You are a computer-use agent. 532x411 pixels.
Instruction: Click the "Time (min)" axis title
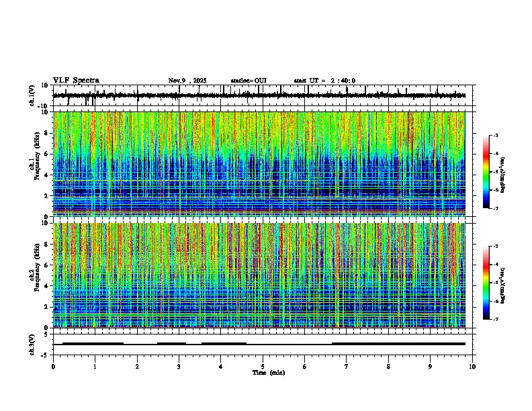tap(269, 373)
